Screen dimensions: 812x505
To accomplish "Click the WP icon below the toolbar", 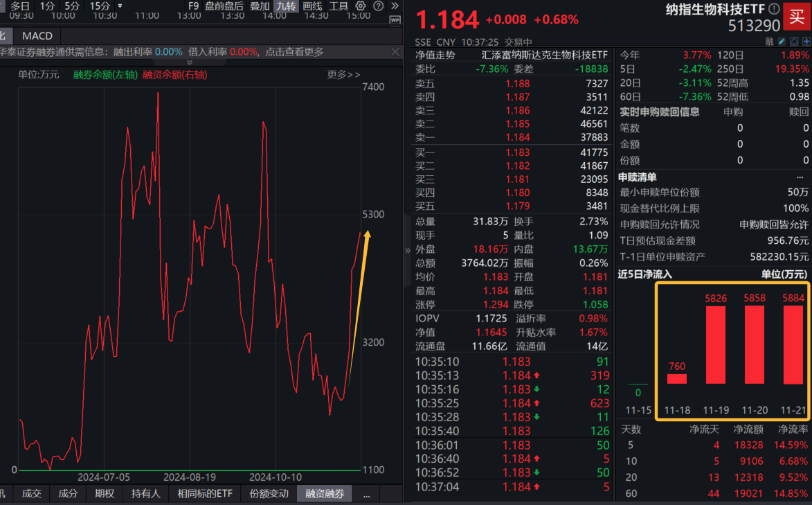I will (x=395, y=20).
